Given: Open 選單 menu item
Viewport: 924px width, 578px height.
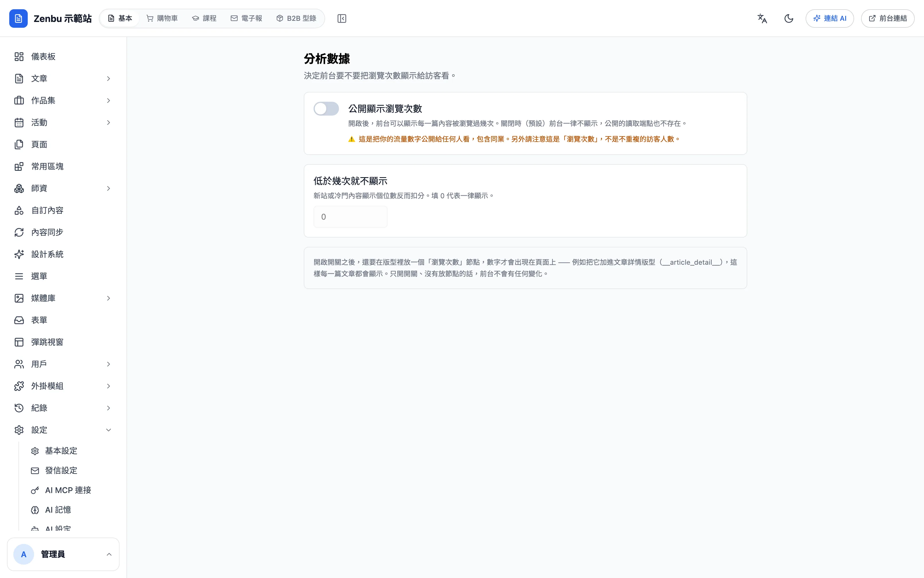Looking at the screenshot, I should pos(63,276).
